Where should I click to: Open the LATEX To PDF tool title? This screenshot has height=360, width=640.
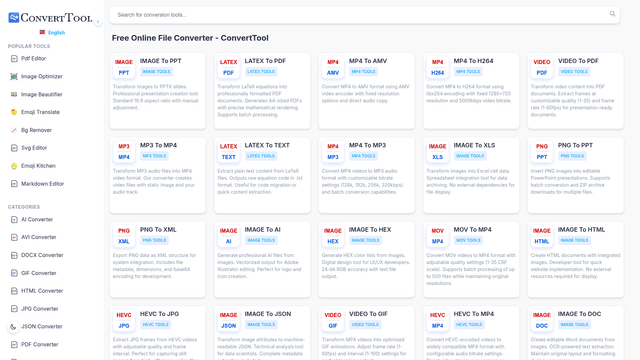pyautogui.click(x=265, y=61)
